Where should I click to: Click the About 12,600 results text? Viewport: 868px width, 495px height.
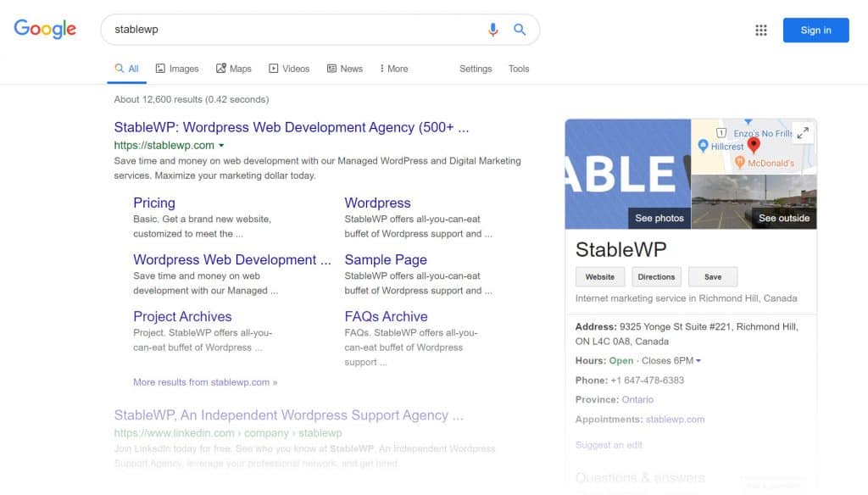192,100
